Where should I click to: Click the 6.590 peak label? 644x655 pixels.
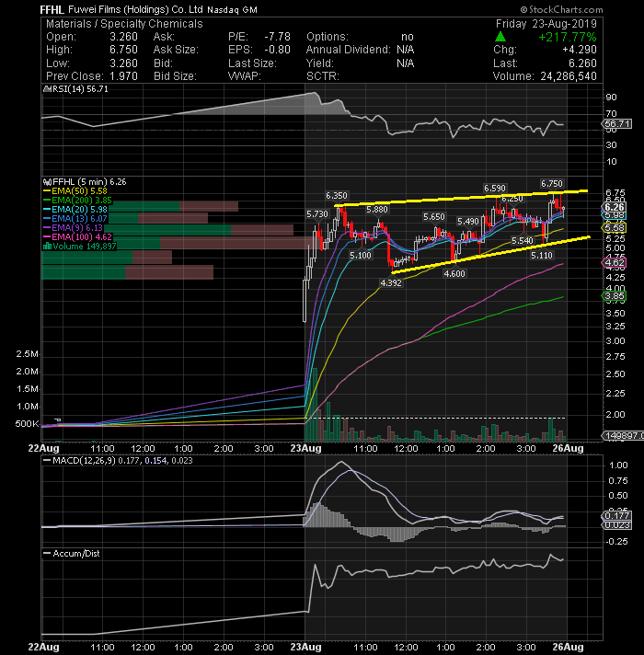coord(494,189)
